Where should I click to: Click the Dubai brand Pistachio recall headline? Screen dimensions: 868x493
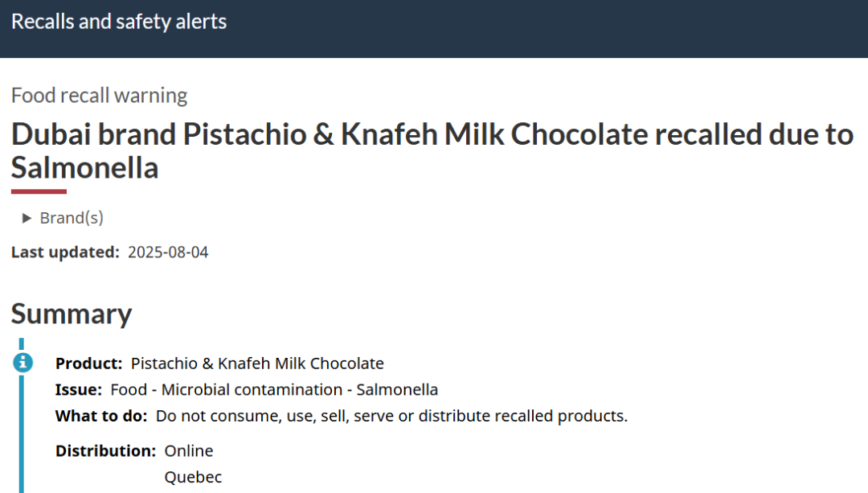tap(432, 150)
